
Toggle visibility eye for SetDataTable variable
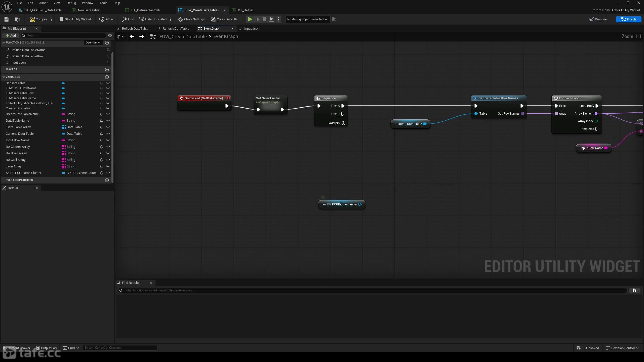tap(108, 83)
